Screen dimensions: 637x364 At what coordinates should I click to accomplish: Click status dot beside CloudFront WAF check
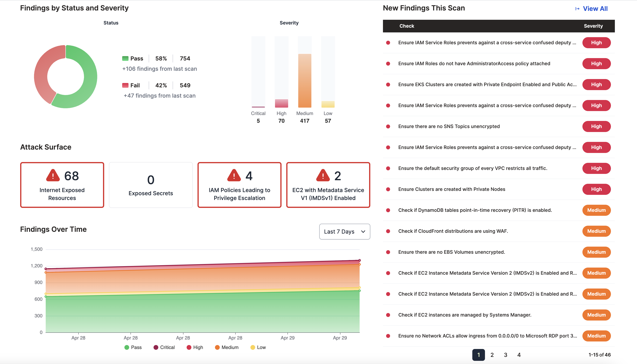coord(388,231)
